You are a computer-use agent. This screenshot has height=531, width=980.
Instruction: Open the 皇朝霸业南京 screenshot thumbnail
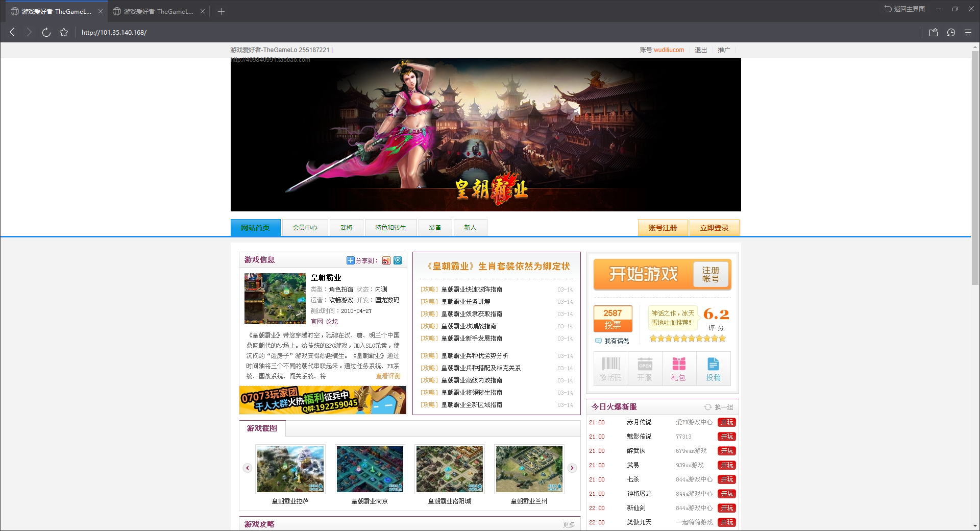(x=370, y=469)
